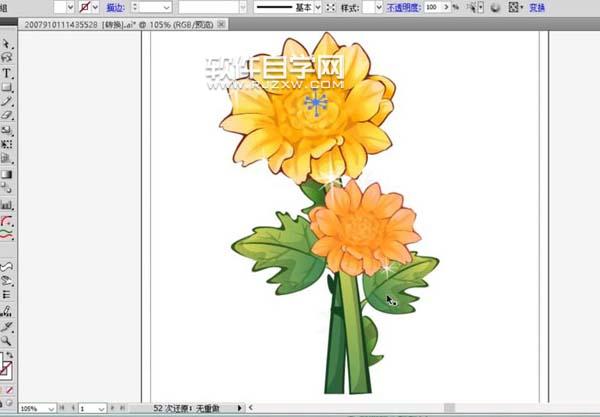Select the Perspective Grid tool
The height and width of the screenshot is (417, 600).
point(6,158)
